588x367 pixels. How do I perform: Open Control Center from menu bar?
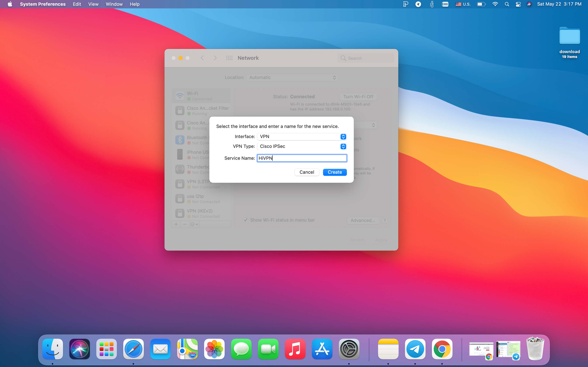518,4
